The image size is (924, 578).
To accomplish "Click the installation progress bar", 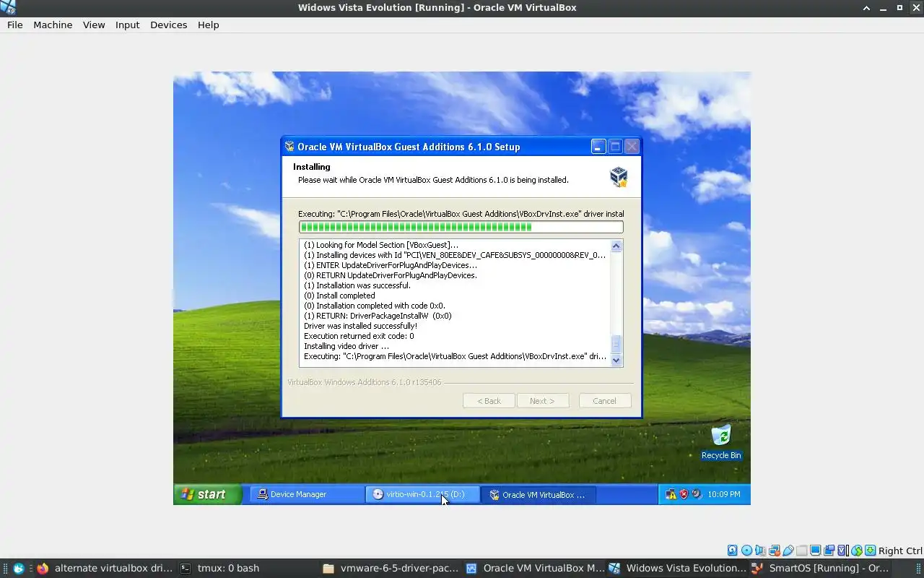I will pyautogui.click(x=461, y=227).
